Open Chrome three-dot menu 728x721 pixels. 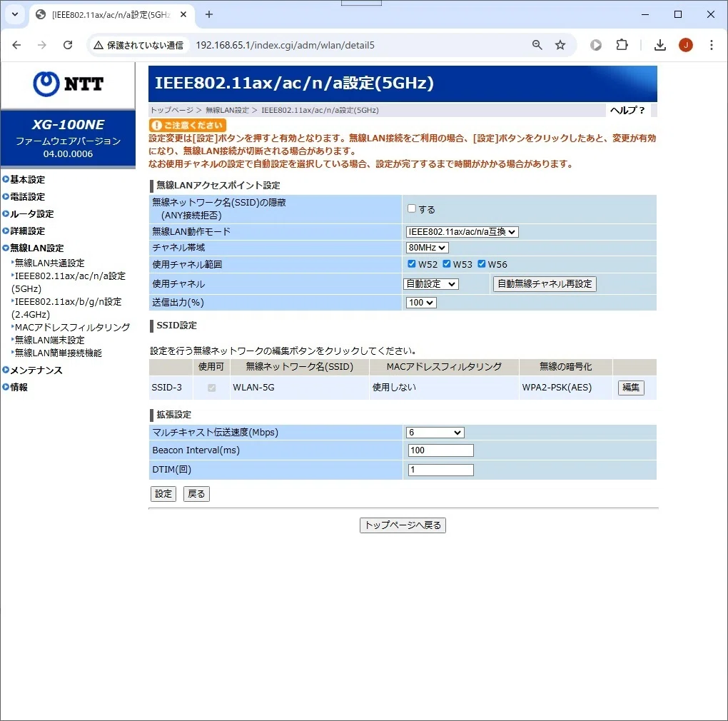pos(712,45)
